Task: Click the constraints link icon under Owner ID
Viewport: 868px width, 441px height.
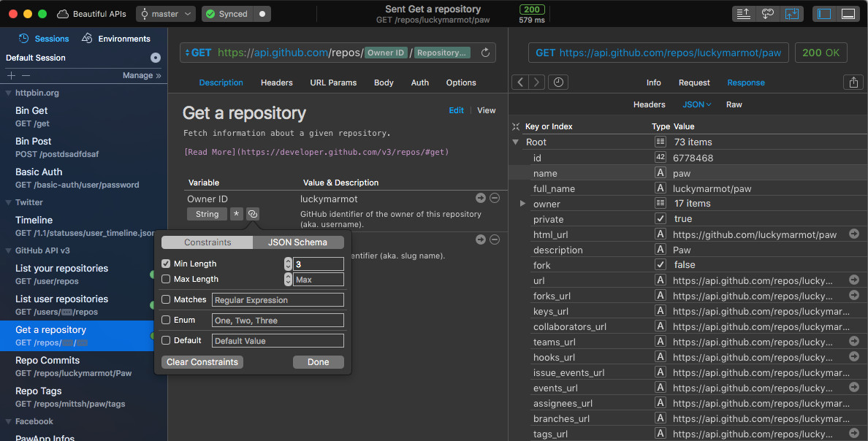Action: pyautogui.click(x=252, y=214)
